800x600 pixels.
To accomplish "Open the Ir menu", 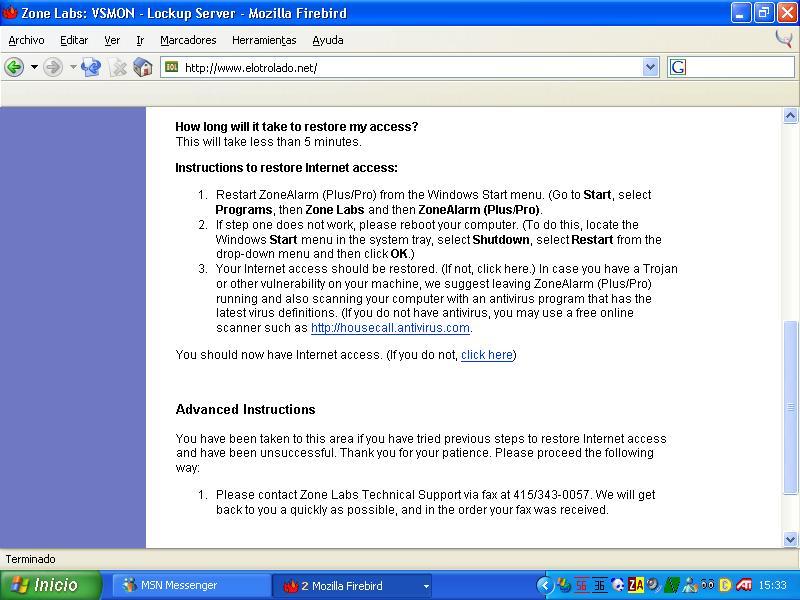I will tap(140, 40).
